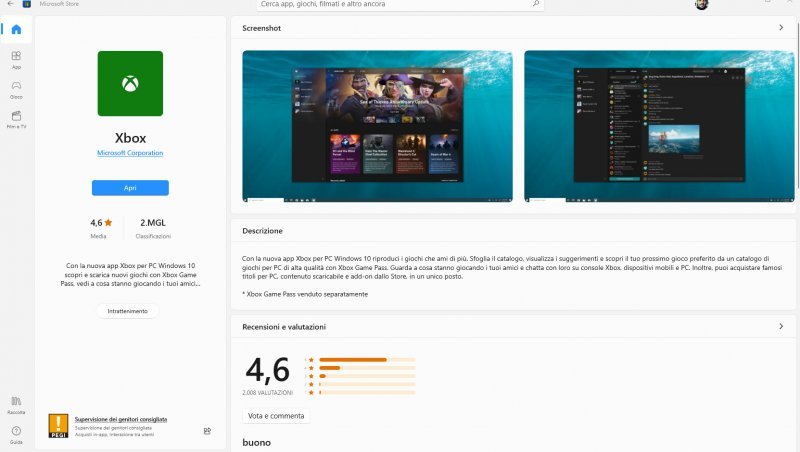Image resolution: width=800 pixels, height=452 pixels.
Task: Click the share icon near PEGI info
Action: click(x=207, y=431)
